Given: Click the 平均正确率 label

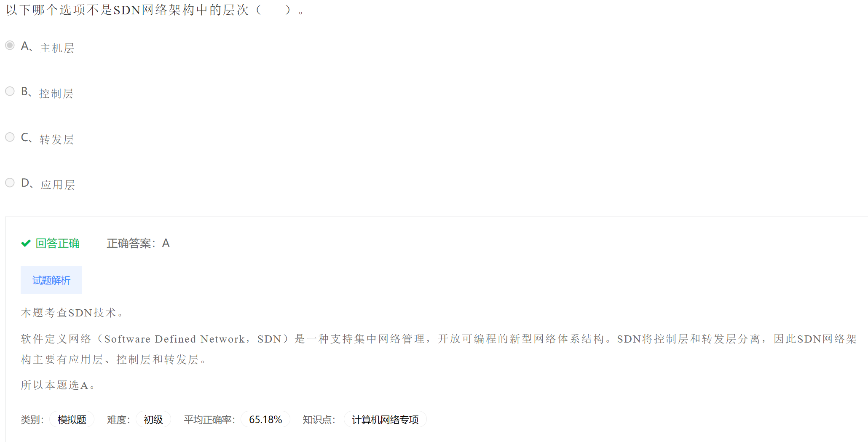Looking at the screenshot, I should coord(209,420).
